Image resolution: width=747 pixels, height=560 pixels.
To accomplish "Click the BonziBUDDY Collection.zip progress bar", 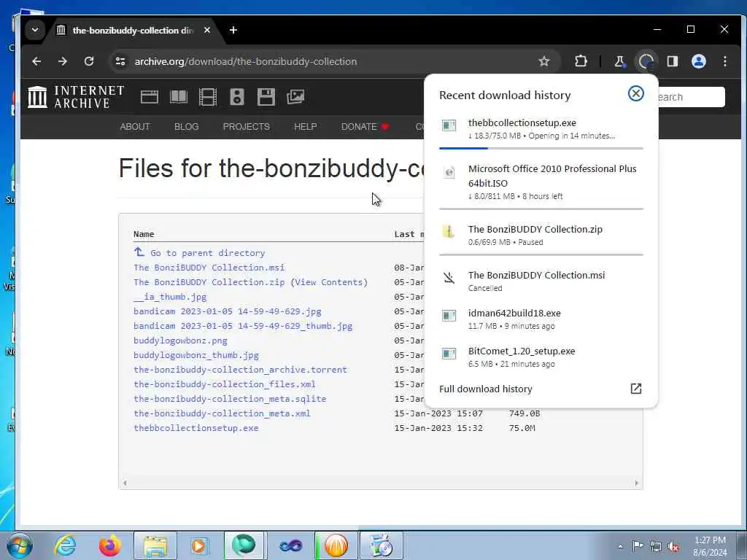I will pyautogui.click(x=541, y=254).
